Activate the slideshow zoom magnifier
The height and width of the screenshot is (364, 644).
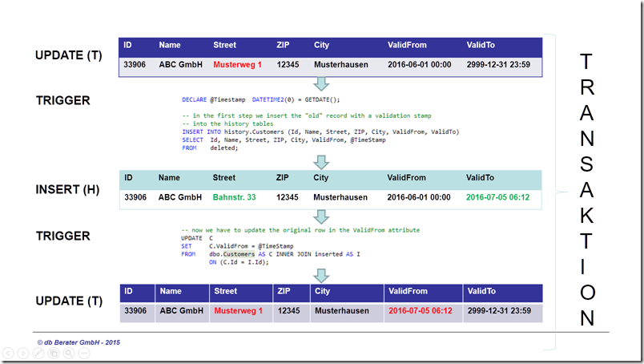tap(69, 353)
